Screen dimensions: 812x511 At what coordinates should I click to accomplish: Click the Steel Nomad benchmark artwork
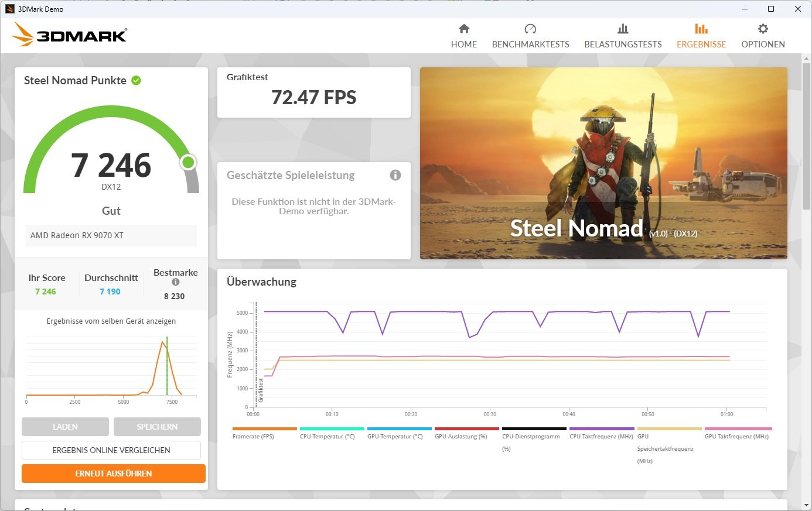(x=603, y=163)
